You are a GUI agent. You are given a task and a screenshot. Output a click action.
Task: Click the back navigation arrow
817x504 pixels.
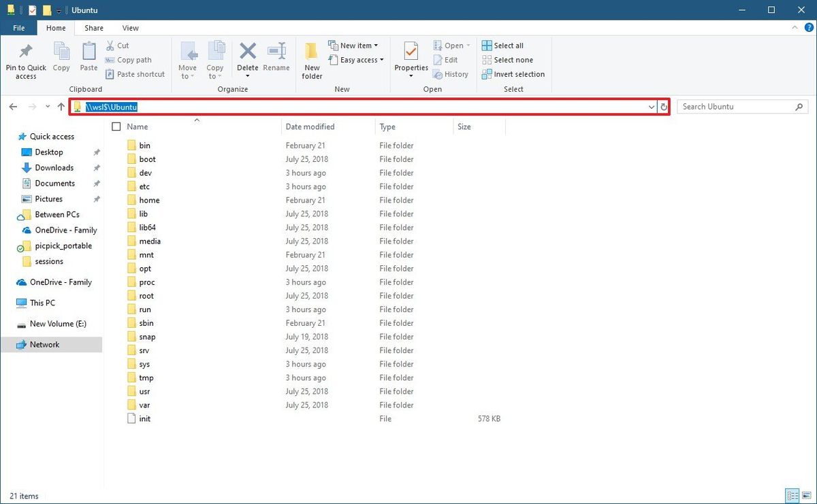[12, 107]
